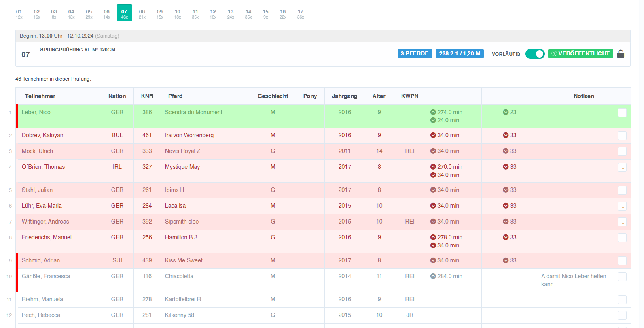Click gray arrow icon beside 284.0 min
Image resolution: width=644 pixels, height=328 pixels.
(433, 276)
